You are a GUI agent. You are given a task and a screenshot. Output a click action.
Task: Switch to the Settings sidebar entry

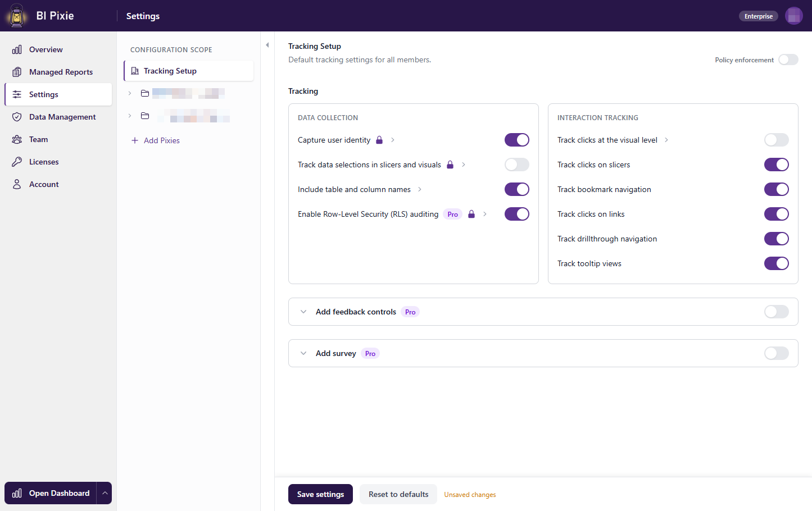[x=45, y=94]
